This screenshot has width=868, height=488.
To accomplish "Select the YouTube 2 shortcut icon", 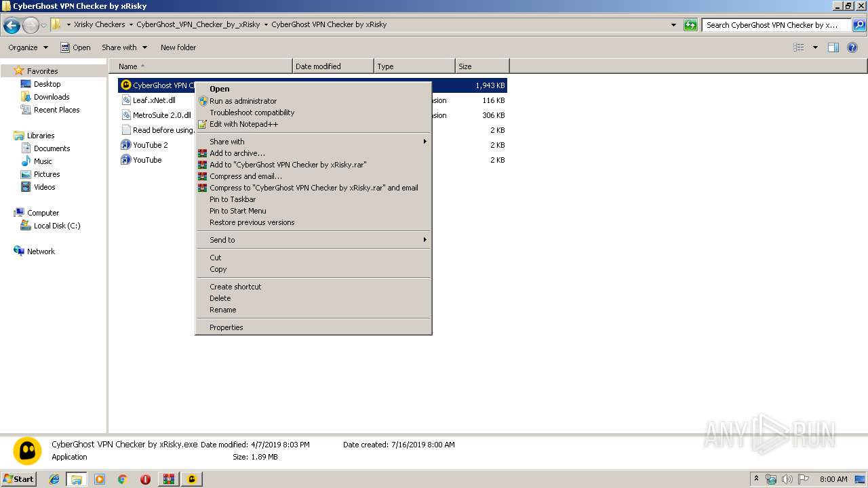I will point(125,145).
